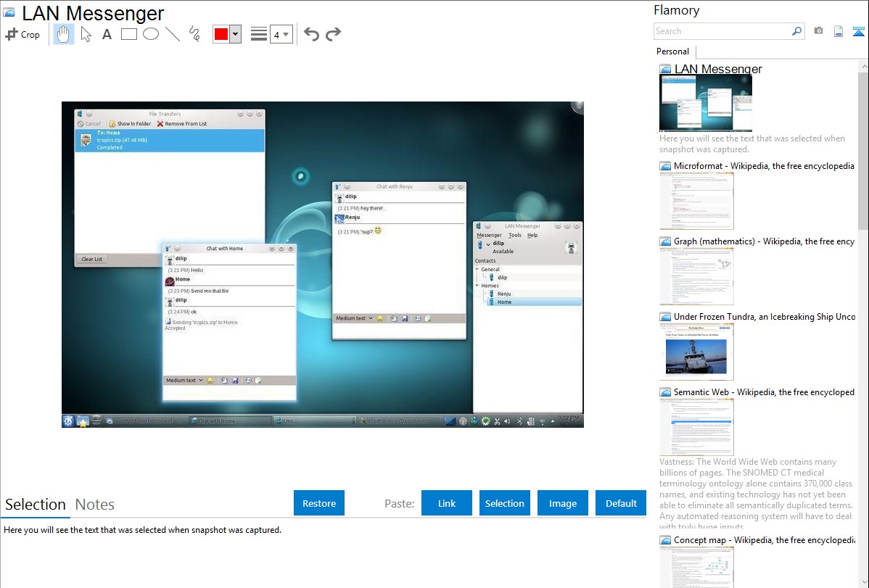Click 'Graph (mathematics) - Wikipedia' title
Screen dimensions: 869x588
tap(764, 241)
